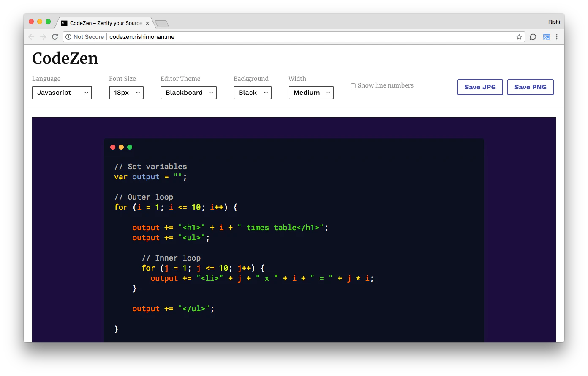
Task: Click the Save JPG button
Action: (x=480, y=87)
